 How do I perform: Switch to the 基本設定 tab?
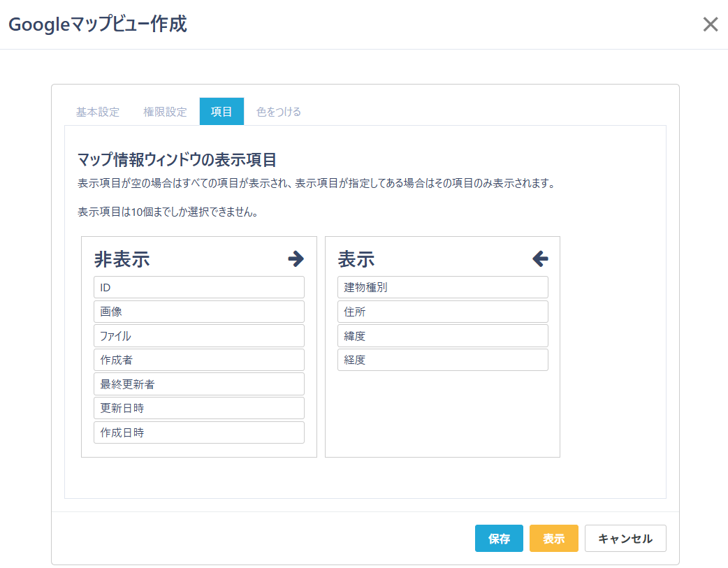pyautogui.click(x=97, y=111)
